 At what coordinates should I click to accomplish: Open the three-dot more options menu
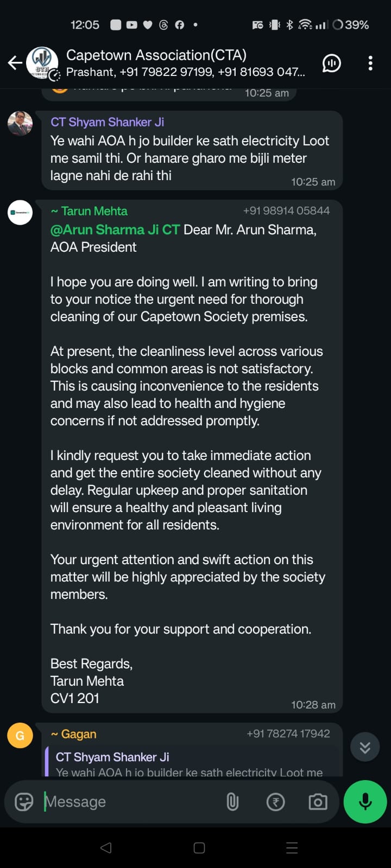coord(370,63)
